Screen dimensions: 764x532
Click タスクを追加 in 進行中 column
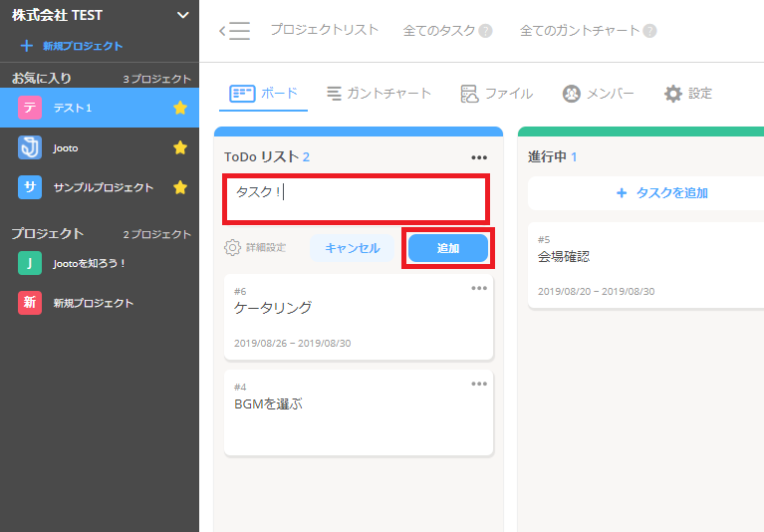coord(661,193)
